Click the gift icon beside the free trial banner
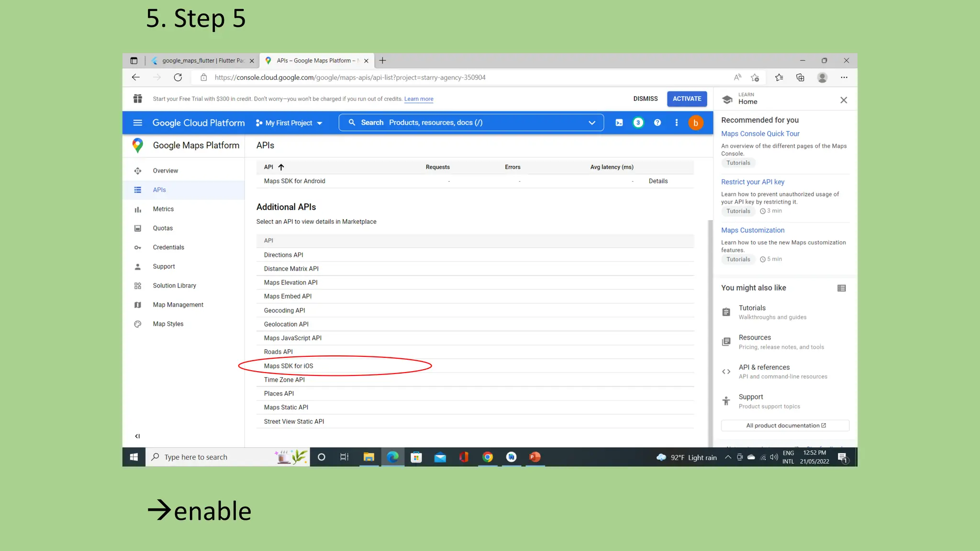 click(138, 99)
